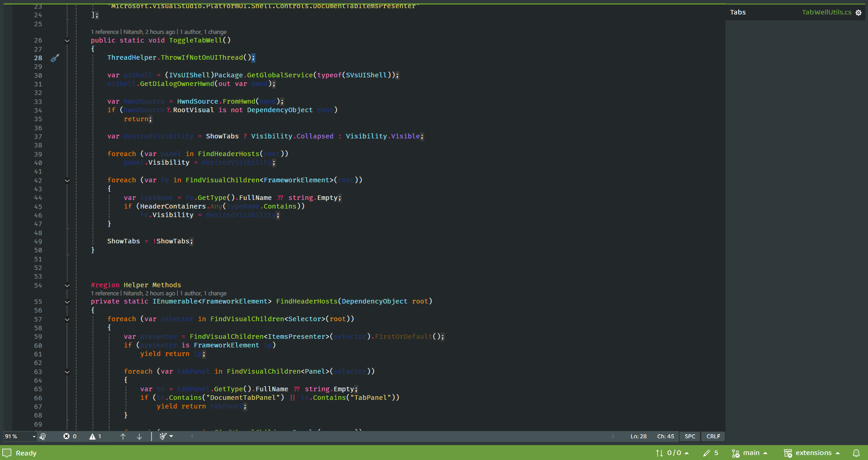Run code cleanup broom icon
This screenshot has height=460, width=868.
tap(163, 436)
